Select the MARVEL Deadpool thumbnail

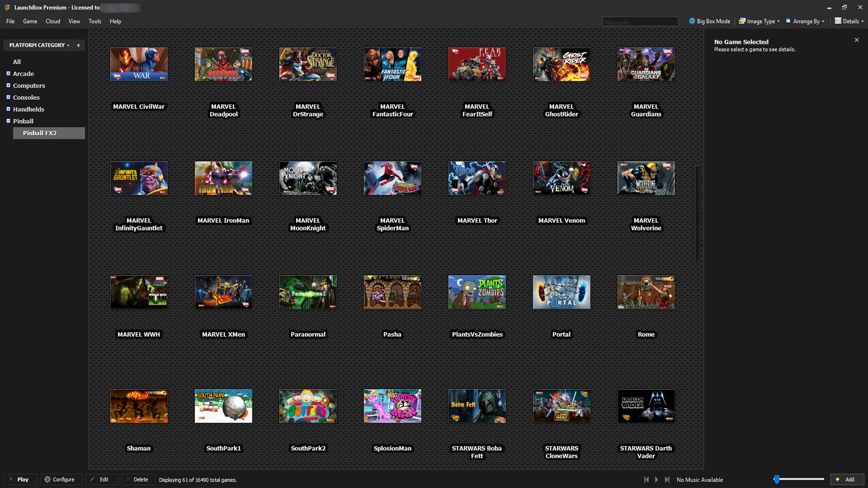[223, 65]
